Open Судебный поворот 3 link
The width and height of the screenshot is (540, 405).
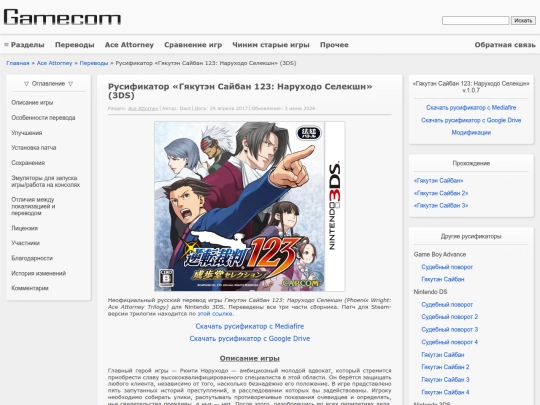pos(449,330)
